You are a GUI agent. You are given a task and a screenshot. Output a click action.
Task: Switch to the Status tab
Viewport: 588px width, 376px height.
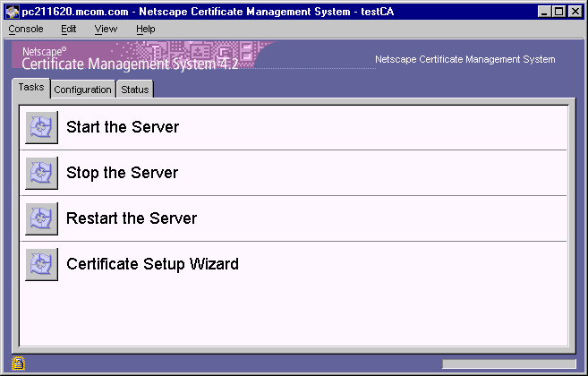click(135, 90)
